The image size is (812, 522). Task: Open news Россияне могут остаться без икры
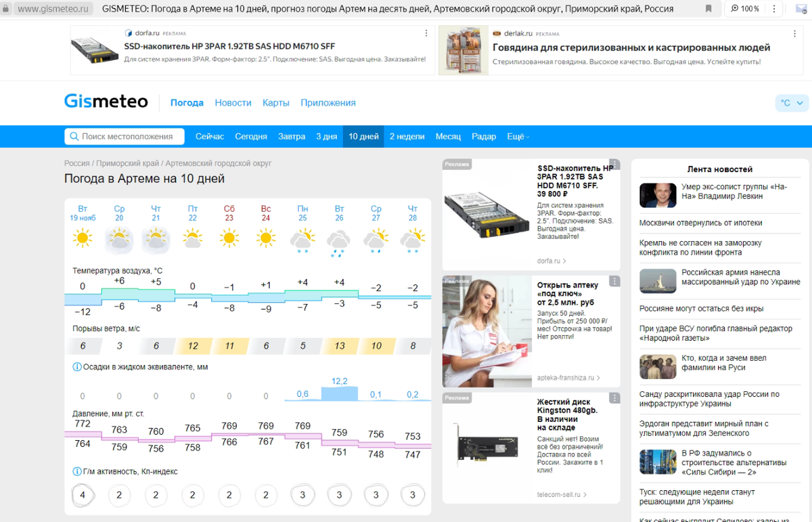pyautogui.click(x=702, y=308)
